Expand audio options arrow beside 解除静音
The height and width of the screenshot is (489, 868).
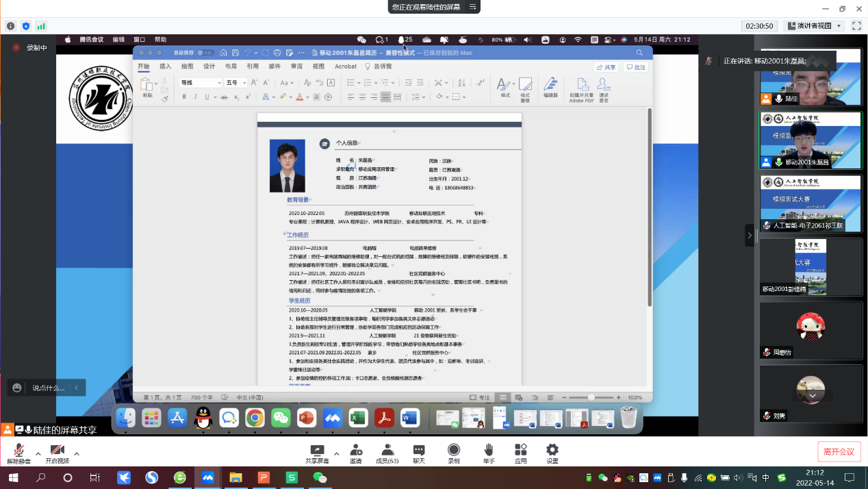38,453
